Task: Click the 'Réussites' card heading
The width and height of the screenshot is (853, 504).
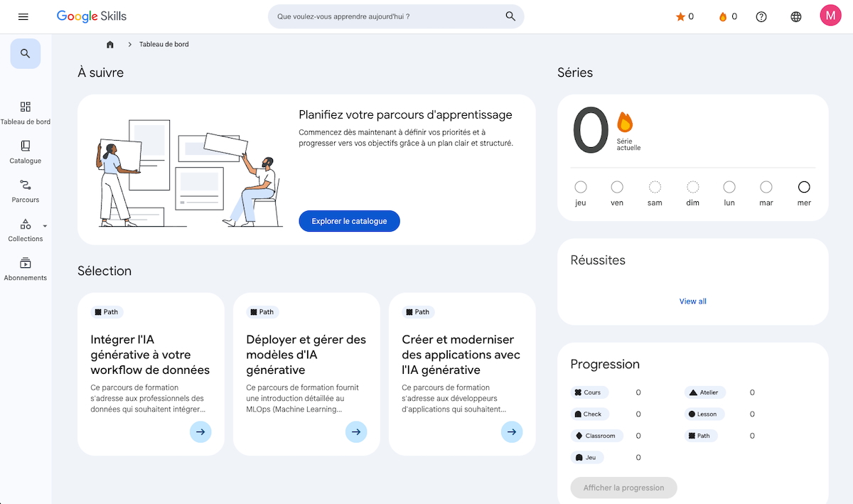Action: click(x=598, y=260)
